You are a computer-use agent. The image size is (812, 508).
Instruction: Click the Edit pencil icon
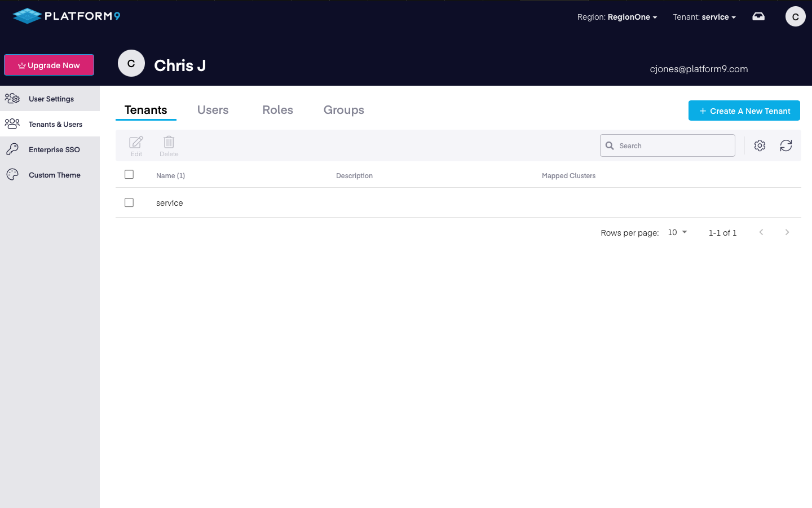click(x=136, y=143)
